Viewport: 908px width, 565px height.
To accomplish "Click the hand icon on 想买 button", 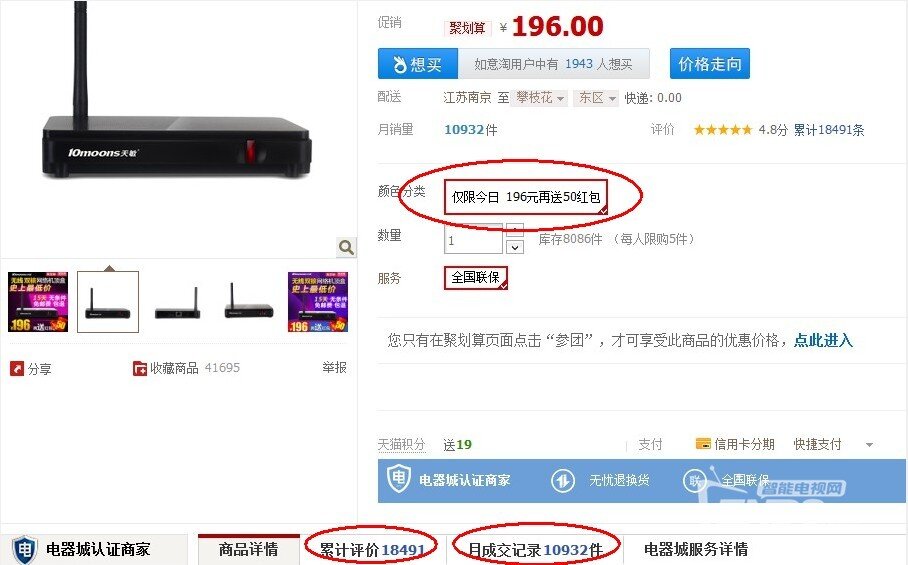I will (400, 64).
